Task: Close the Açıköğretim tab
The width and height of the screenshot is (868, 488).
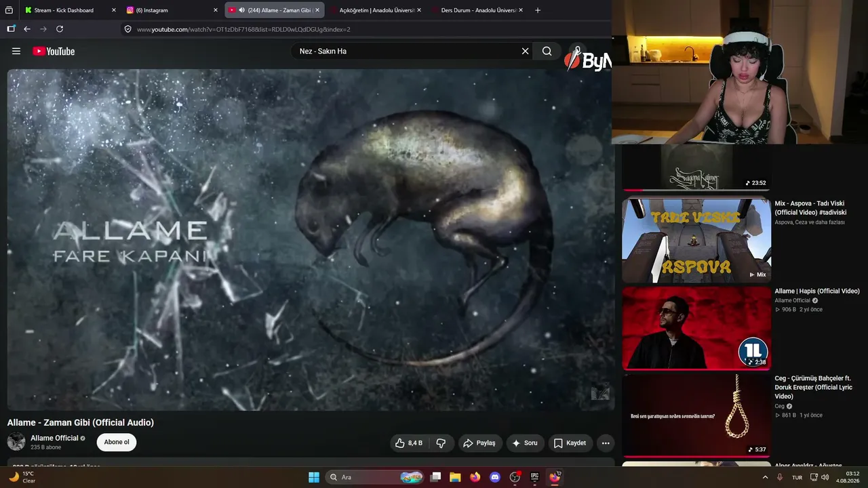Action: pyautogui.click(x=419, y=10)
